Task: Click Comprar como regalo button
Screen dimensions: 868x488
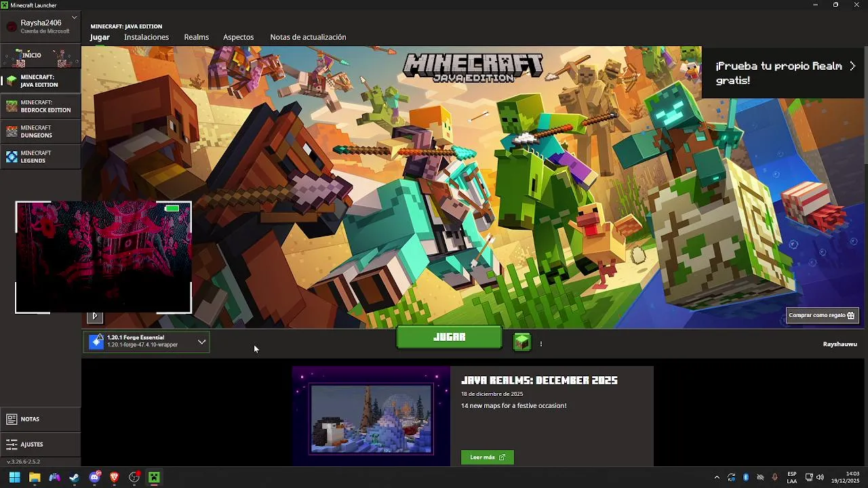Action: click(x=823, y=315)
